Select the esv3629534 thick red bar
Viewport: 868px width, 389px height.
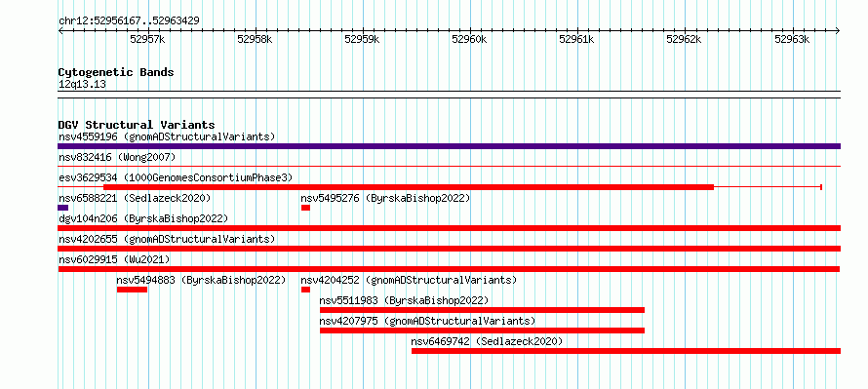coord(409,187)
